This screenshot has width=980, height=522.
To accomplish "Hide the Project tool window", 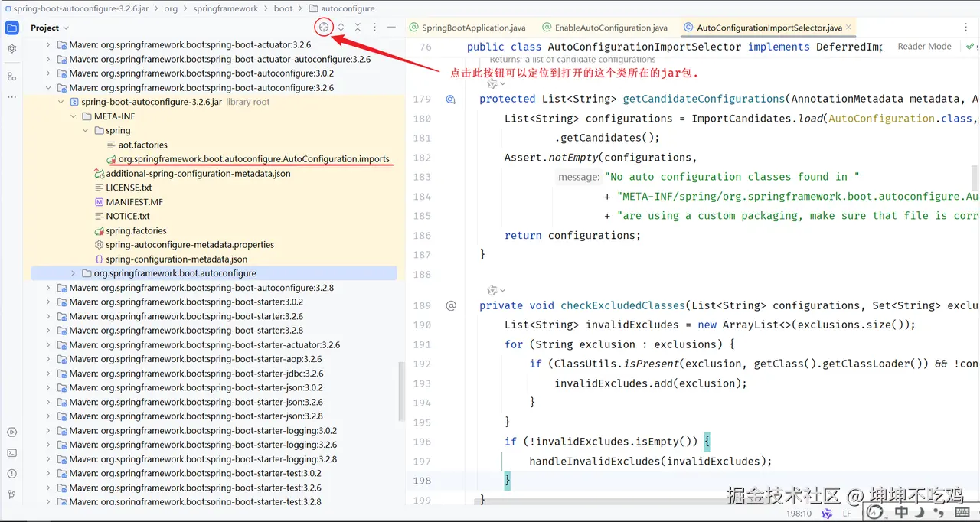I will pos(391,27).
